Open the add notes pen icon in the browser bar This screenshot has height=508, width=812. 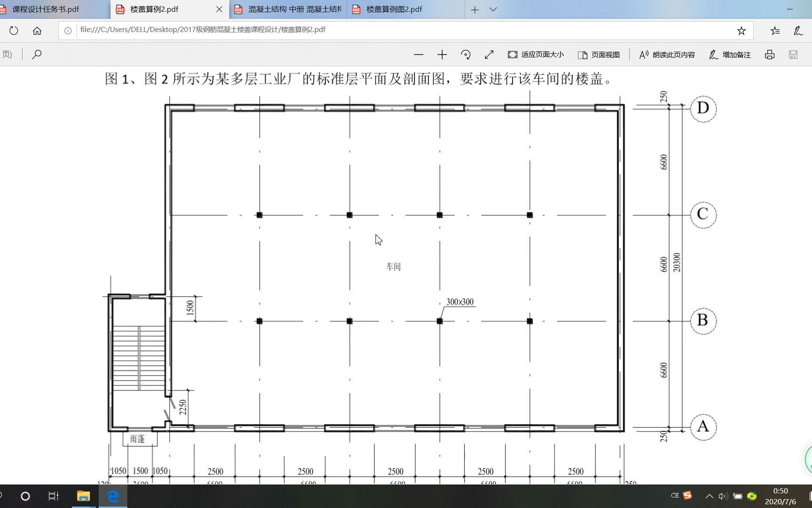tap(798, 31)
